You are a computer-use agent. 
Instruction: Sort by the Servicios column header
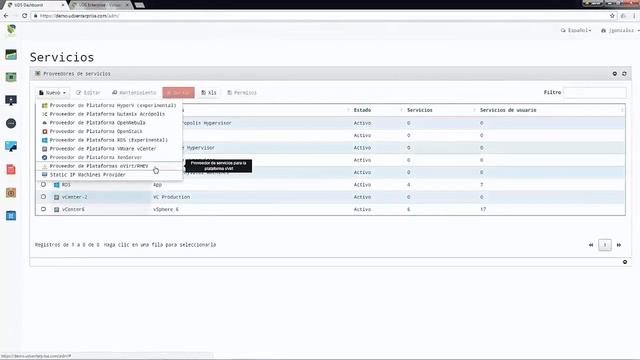420,110
